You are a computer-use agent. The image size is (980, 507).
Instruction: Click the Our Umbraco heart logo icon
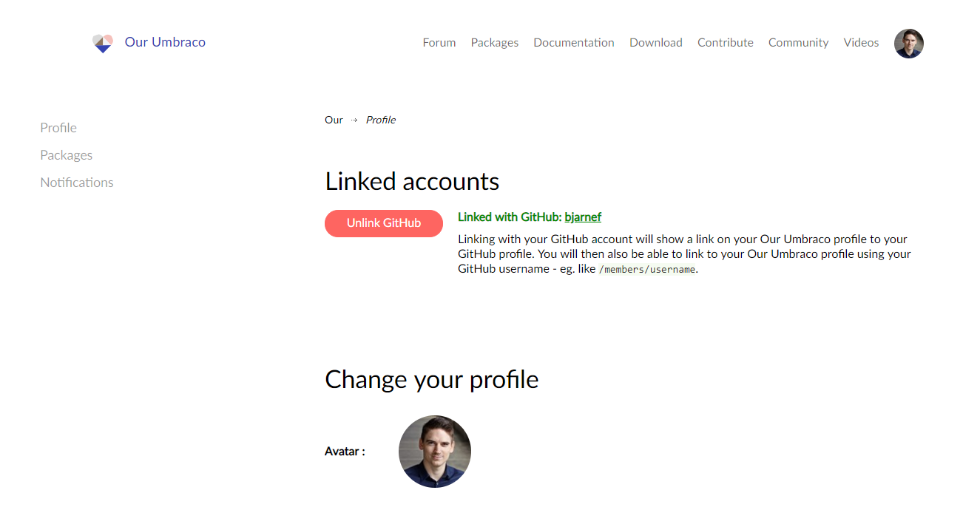pyautogui.click(x=103, y=43)
